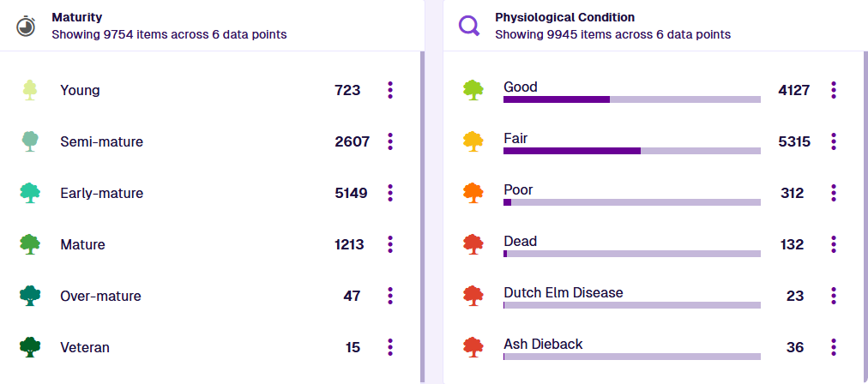Click the Good condition progress bar
The image size is (868, 384).
coord(631,99)
